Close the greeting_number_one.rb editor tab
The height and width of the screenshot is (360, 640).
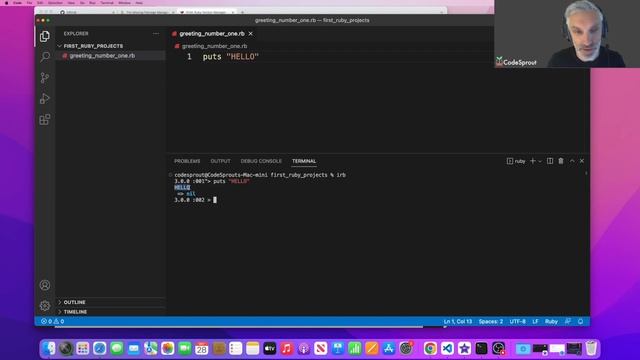click(x=251, y=33)
